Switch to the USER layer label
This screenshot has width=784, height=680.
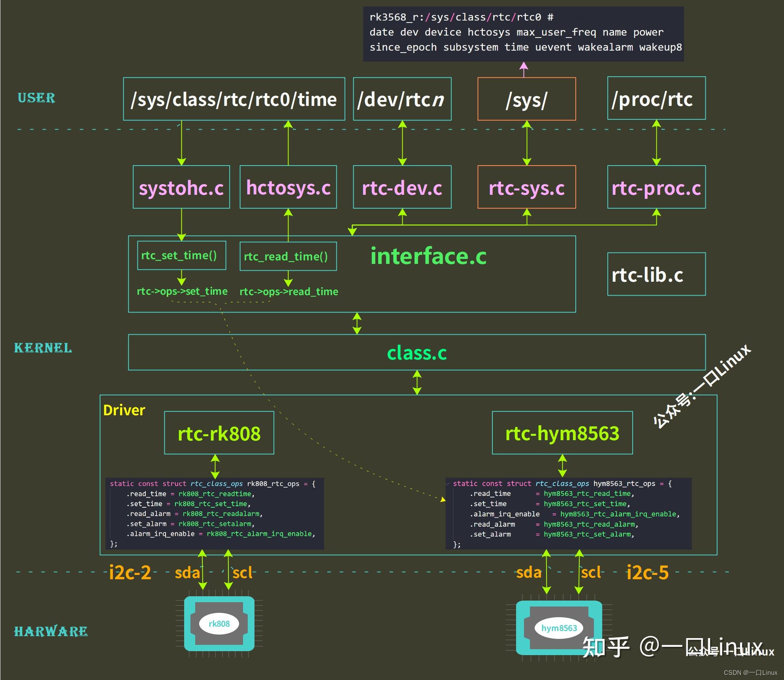click(x=36, y=98)
